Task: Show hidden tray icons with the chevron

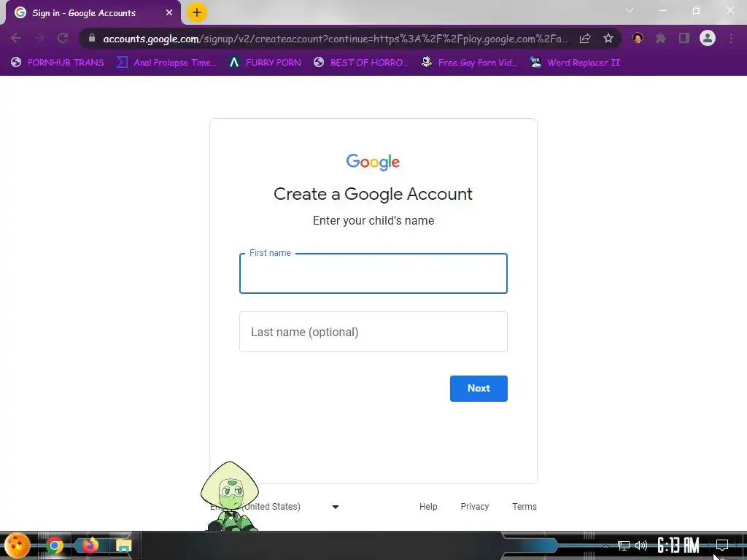Action: (605, 546)
